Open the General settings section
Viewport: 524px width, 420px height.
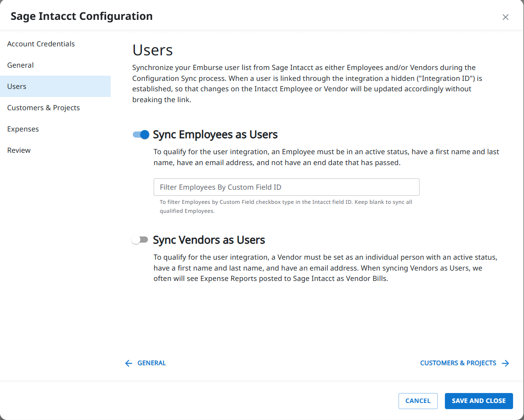pos(20,65)
